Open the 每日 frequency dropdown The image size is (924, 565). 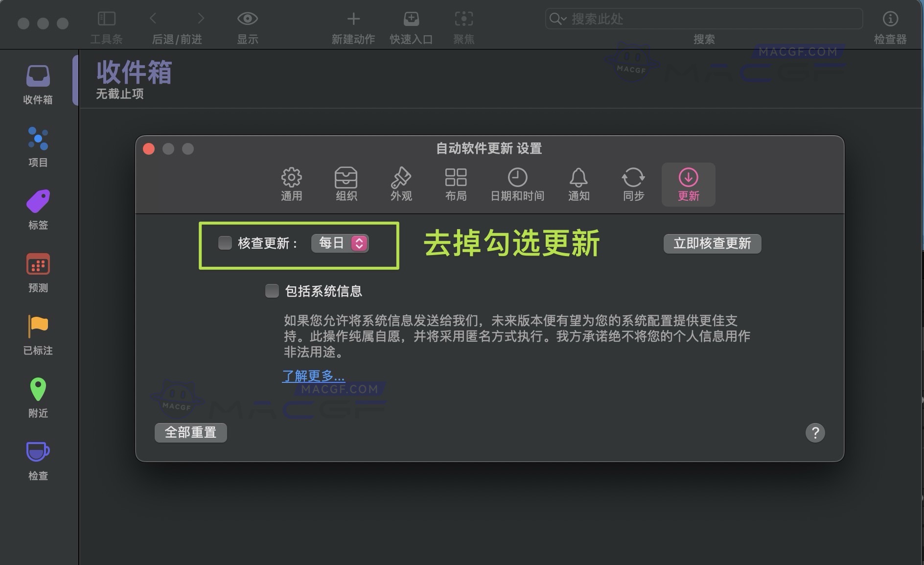coord(340,243)
